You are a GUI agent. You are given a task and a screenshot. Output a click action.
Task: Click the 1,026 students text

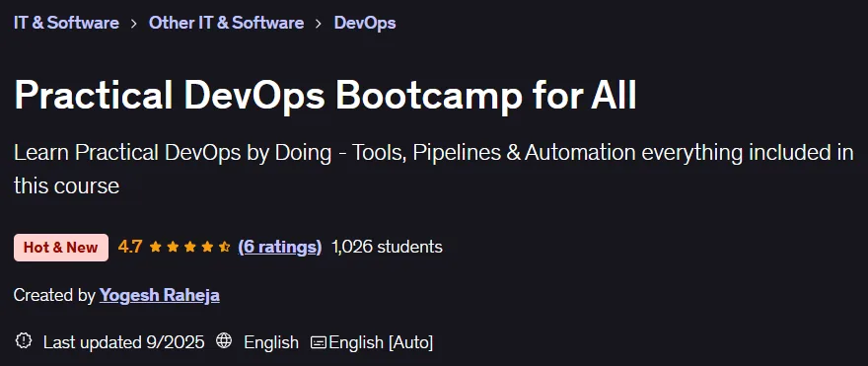(x=387, y=247)
